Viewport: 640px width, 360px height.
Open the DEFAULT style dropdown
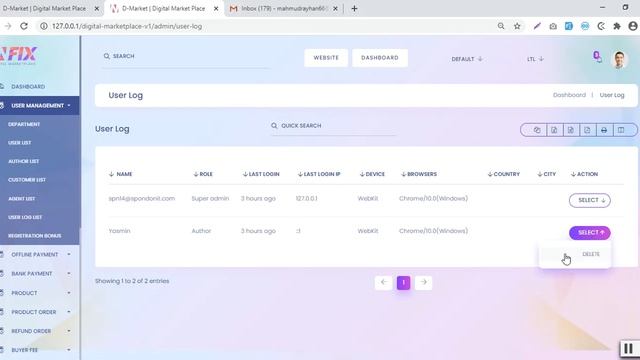click(467, 59)
